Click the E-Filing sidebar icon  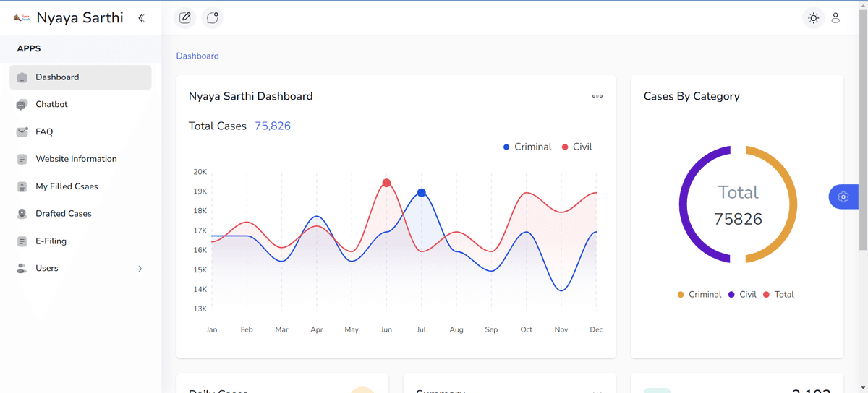22,241
